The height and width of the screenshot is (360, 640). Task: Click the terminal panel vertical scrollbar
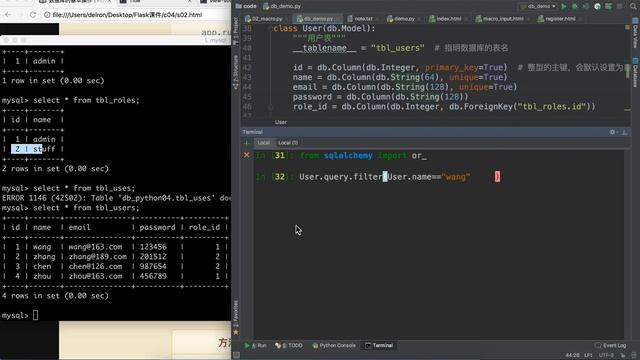[627, 245]
